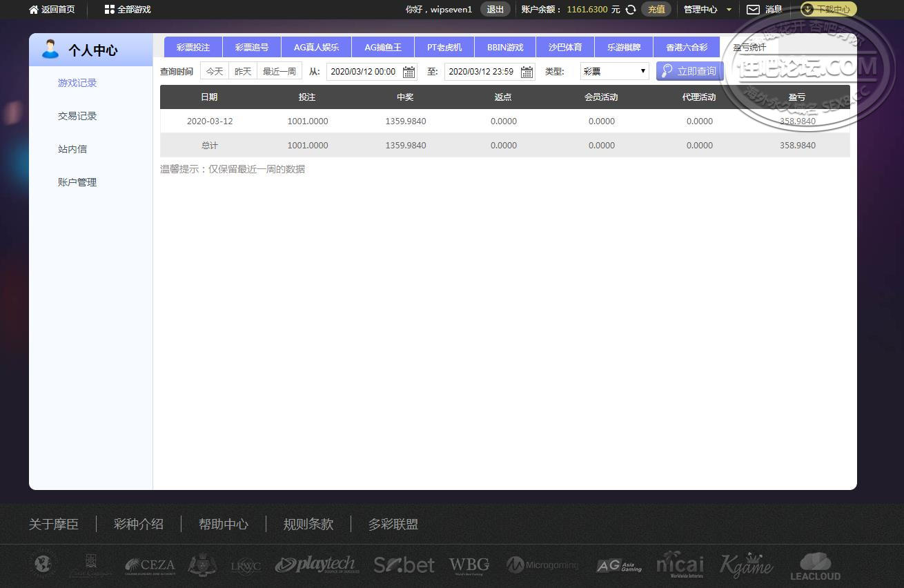
Task: Click the 投注 column header
Action: 307,97
